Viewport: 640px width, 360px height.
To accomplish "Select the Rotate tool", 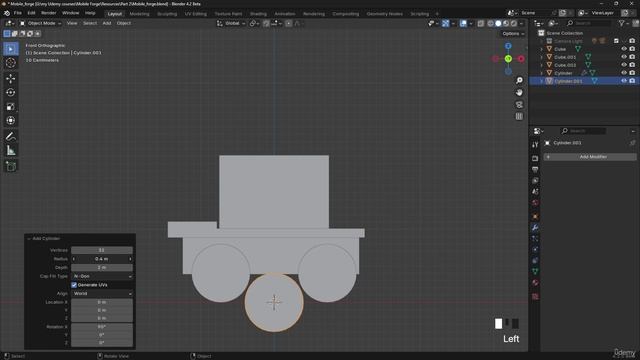I will [x=11, y=92].
